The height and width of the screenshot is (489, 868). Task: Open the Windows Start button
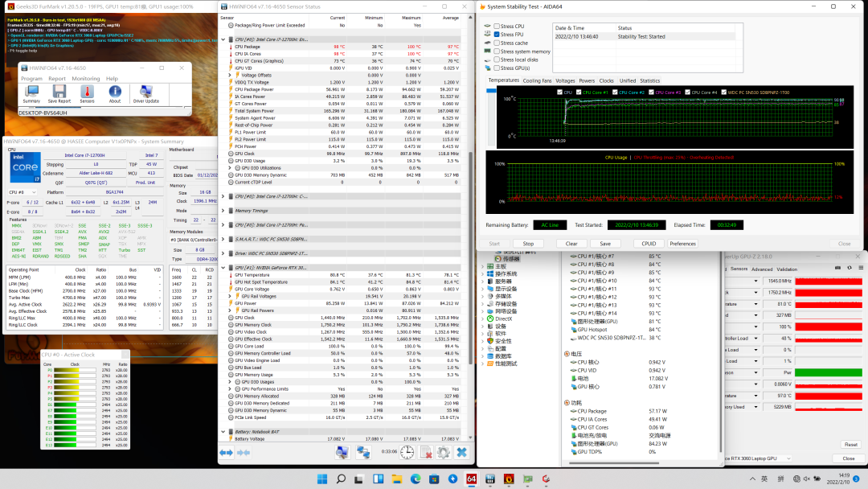coord(321,480)
